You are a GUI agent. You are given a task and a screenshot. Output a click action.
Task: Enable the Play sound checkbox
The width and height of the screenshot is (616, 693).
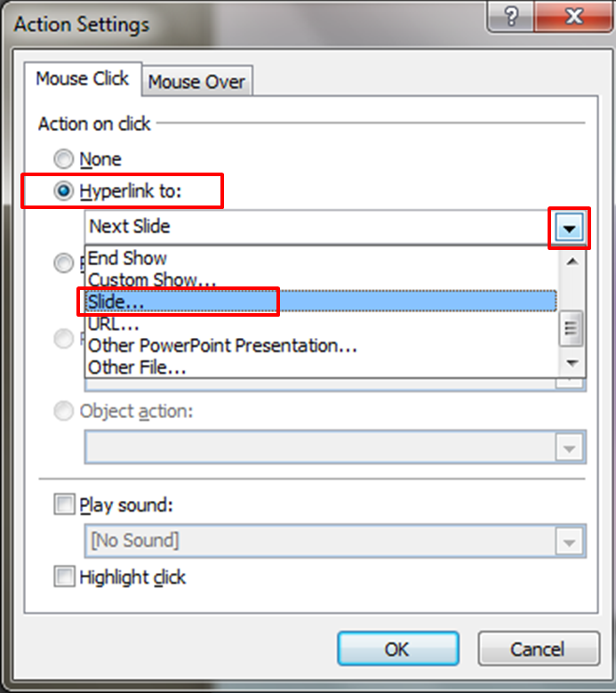[64, 504]
